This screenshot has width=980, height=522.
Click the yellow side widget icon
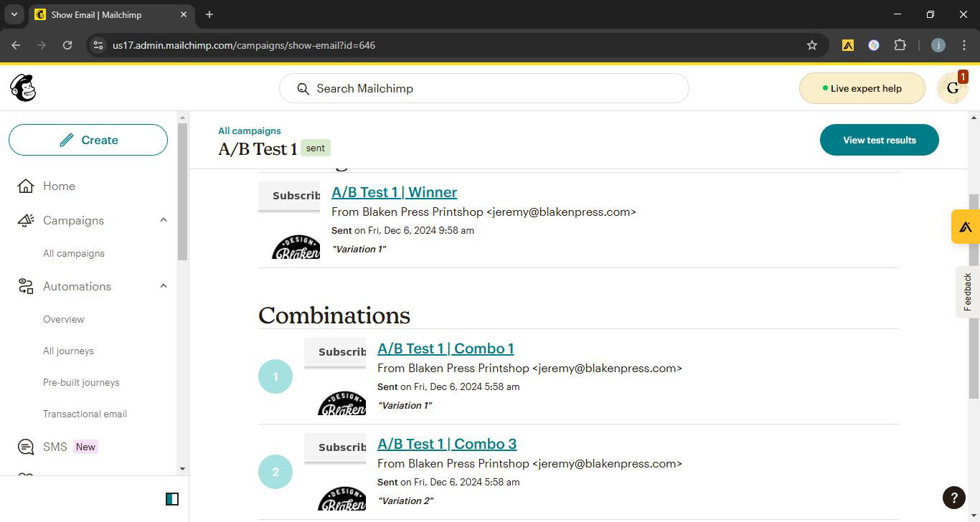(x=966, y=227)
